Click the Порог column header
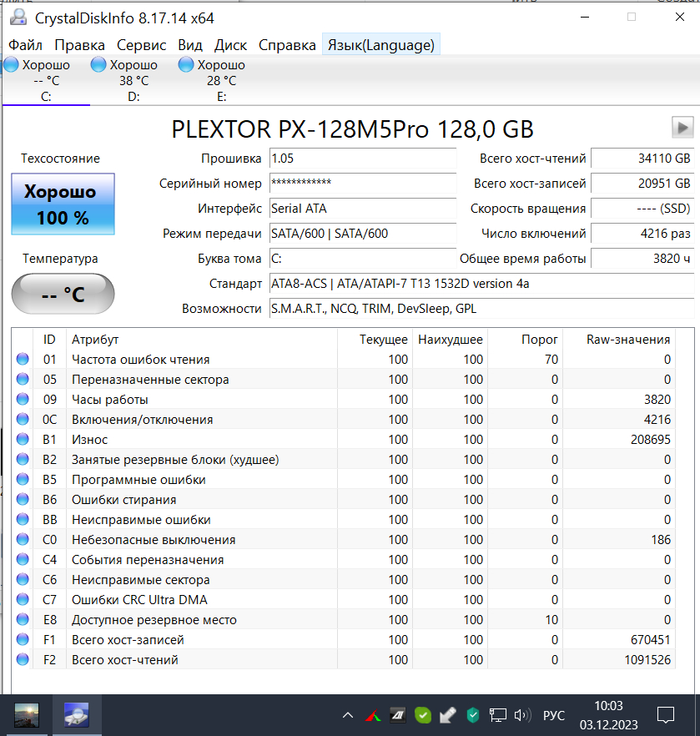Screen dimensions: 700x736 (x=525, y=340)
